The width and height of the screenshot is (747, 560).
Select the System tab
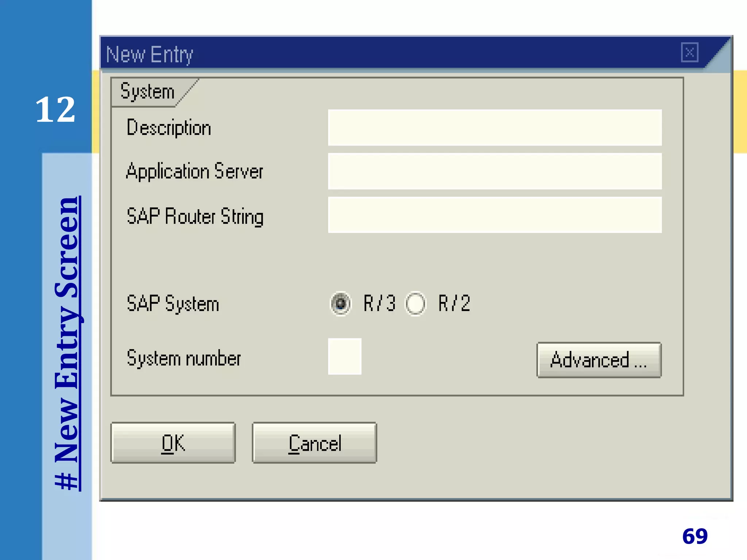coord(148,92)
